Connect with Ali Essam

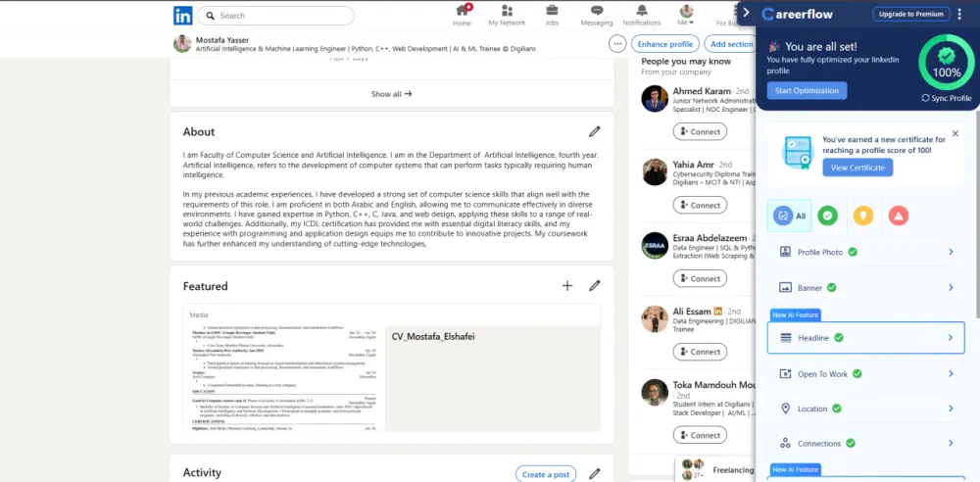[x=700, y=352]
